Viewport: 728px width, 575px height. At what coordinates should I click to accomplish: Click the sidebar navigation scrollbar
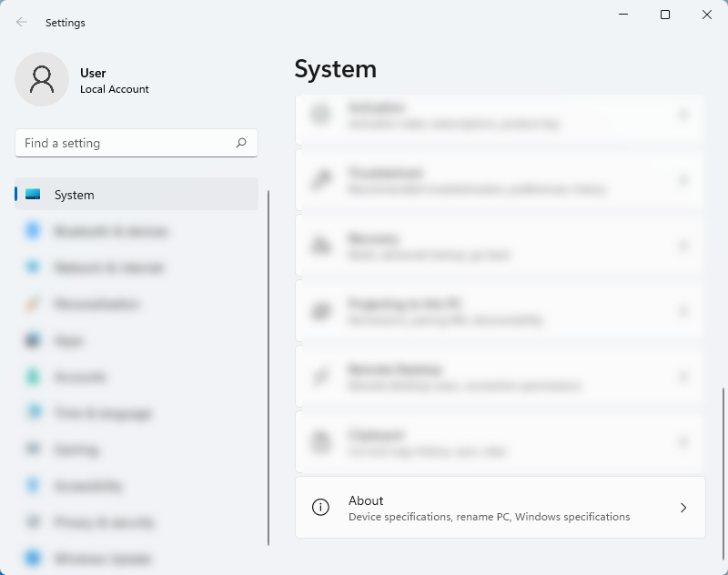[268, 368]
